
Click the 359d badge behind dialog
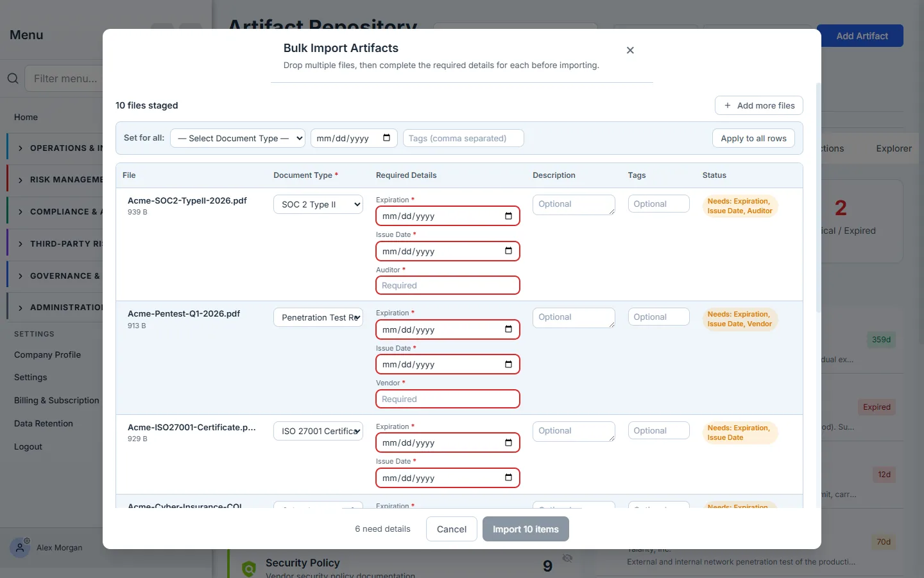click(881, 340)
